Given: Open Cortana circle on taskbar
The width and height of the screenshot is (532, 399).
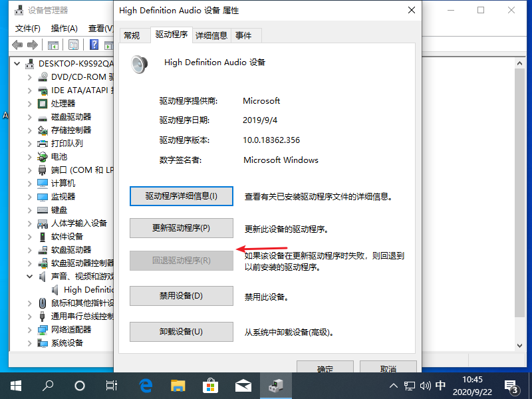Looking at the screenshot, I should tap(80, 386).
